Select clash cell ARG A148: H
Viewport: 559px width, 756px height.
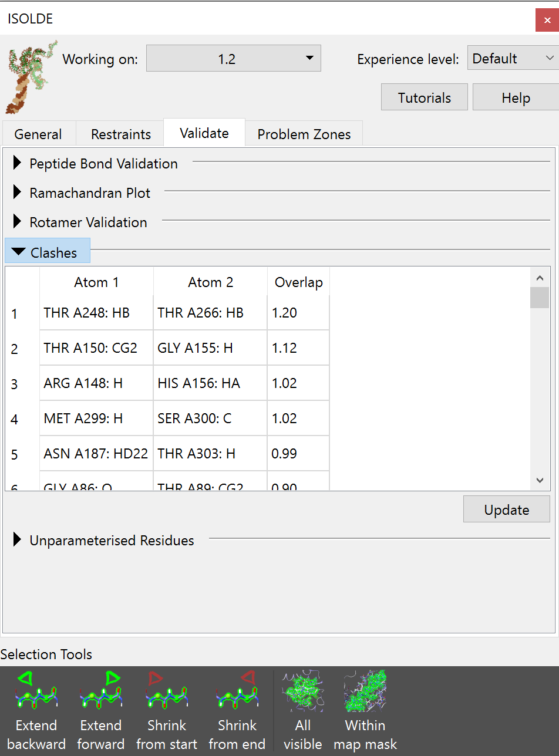coord(96,383)
